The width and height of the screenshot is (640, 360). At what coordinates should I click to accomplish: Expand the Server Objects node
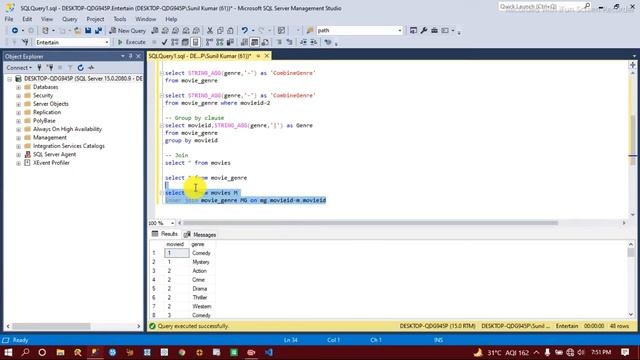[x=18, y=104]
